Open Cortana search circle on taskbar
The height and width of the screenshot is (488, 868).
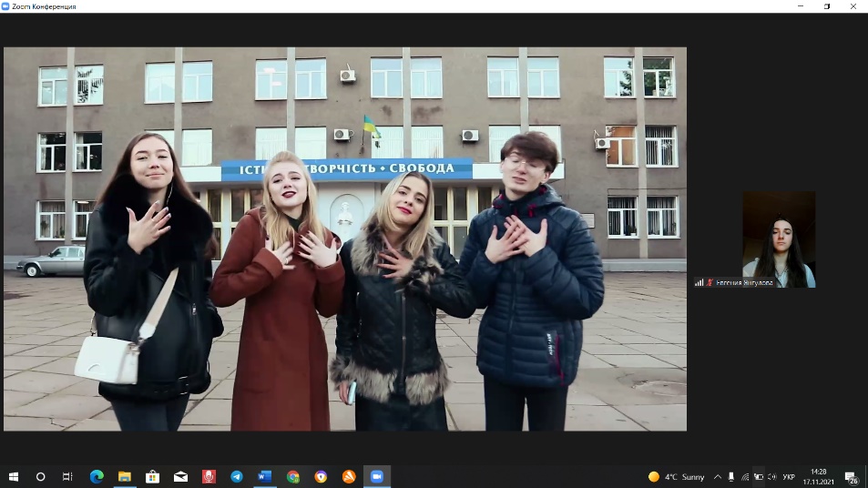pyautogui.click(x=40, y=476)
